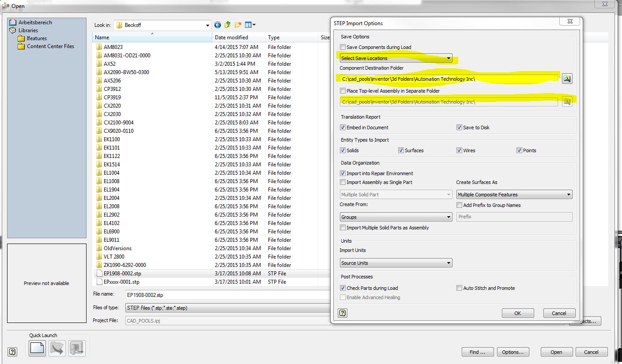Screen dimensions: 622x364
Task: Open help in STEP Import Options dialog
Action: click(343, 313)
